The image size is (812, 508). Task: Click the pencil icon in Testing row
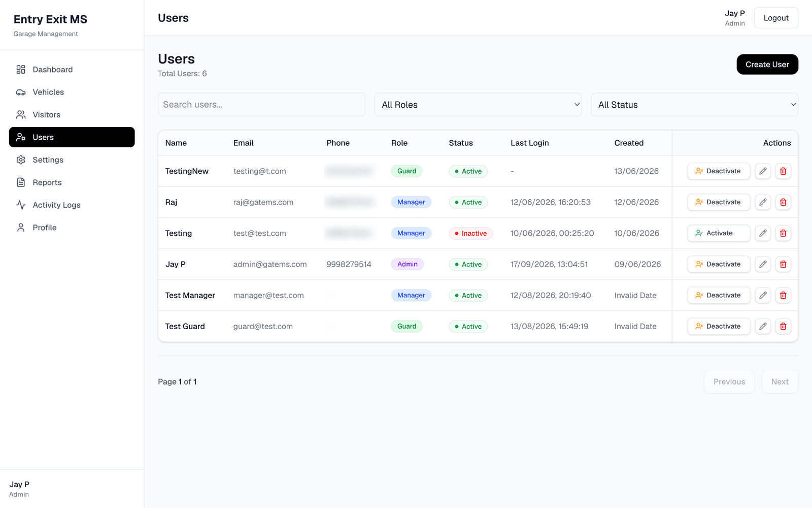click(763, 233)
